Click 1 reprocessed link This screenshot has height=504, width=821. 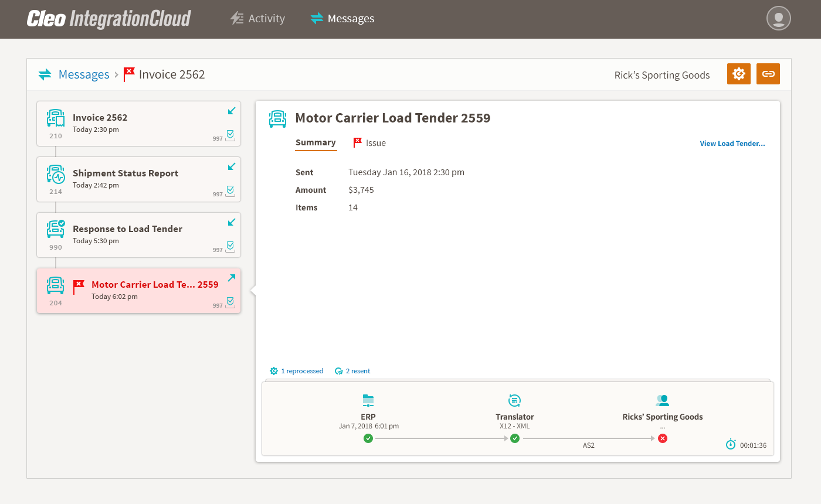[x=296, y=371]
